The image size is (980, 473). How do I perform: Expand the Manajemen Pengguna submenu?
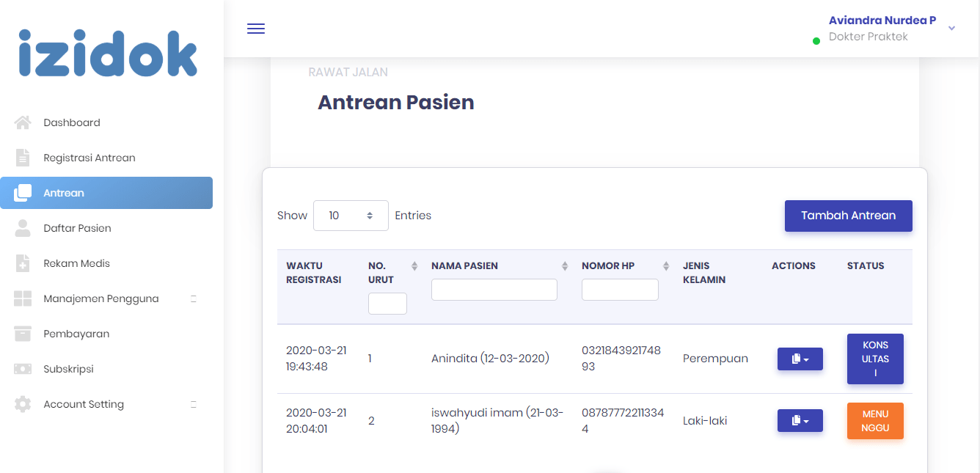(x=194, y=298)
